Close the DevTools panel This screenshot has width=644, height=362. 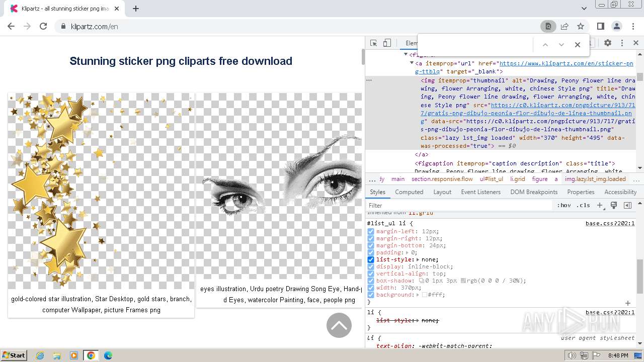636,43
